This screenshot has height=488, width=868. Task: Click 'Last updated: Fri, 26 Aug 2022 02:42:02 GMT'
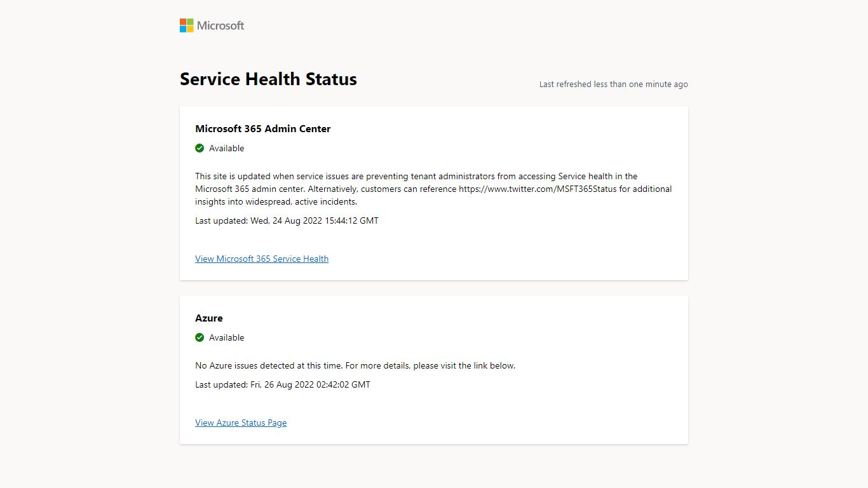point(283,384)
